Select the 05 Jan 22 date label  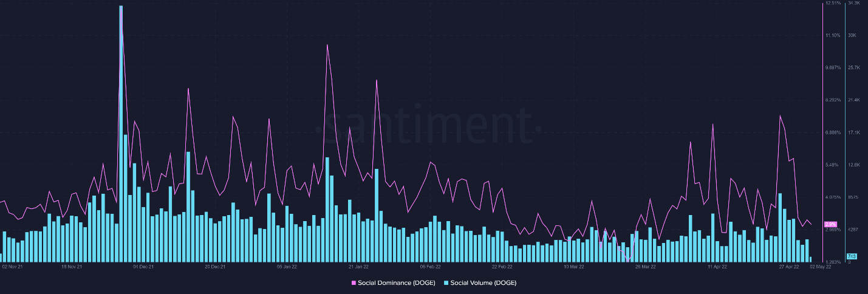point(287,266)
